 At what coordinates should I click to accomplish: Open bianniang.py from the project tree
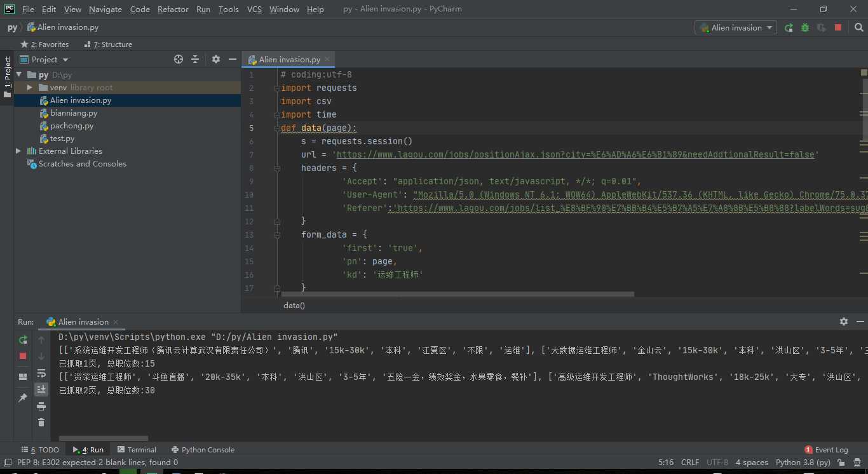(x=73, y=113)
